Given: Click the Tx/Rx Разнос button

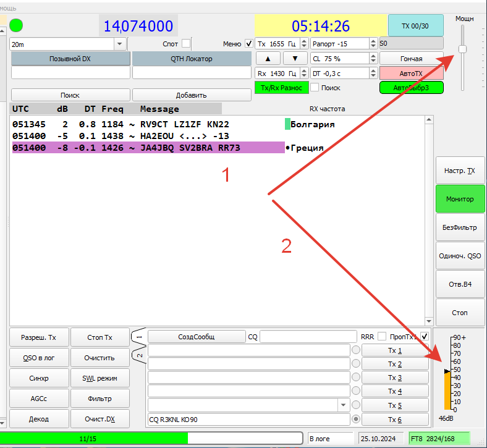Looking at the screenshot, I should (x=281, y=88).
